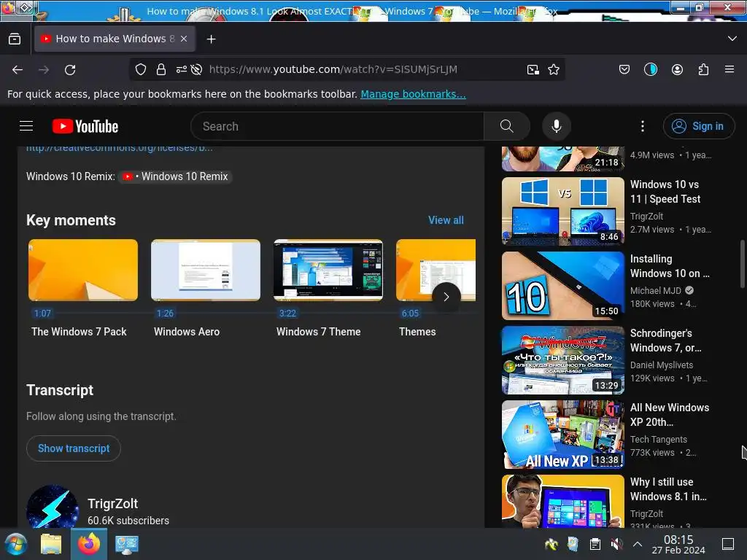This screenshot has height=560, width=747.
Task: Click the autoplay blocked icon
Action: pos(196,69)
